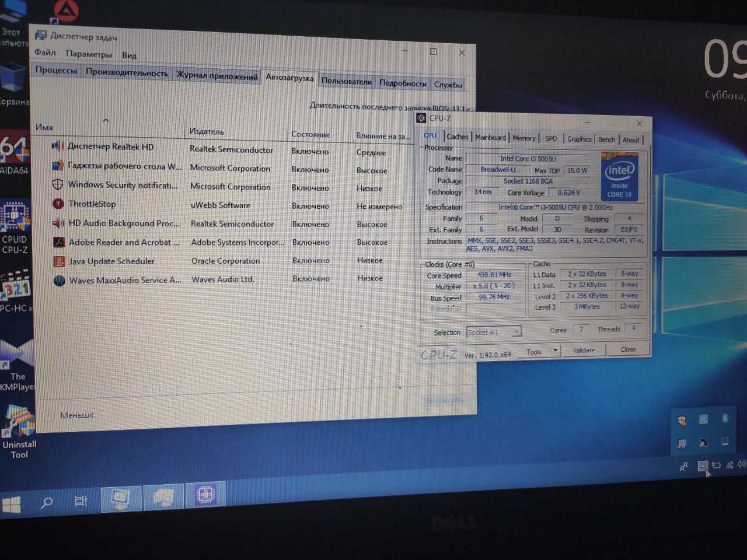Click the Waves MaxxAudio Service icon

59,281
